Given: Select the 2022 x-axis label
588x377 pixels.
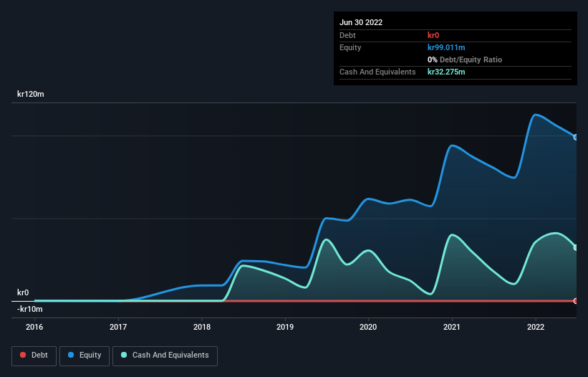Looking at the screenshot, I should (x=536, y=327).
